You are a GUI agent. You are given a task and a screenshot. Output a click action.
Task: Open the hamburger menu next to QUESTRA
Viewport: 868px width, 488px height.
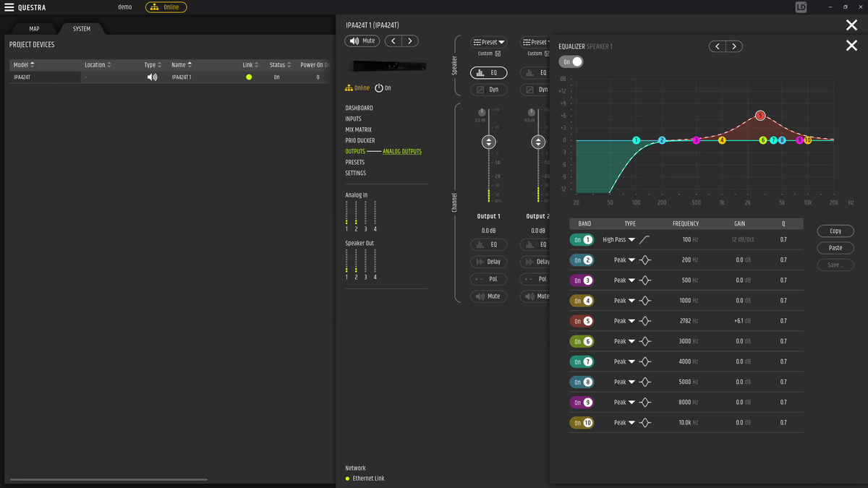pyautogui.click(x=9, y=7)
